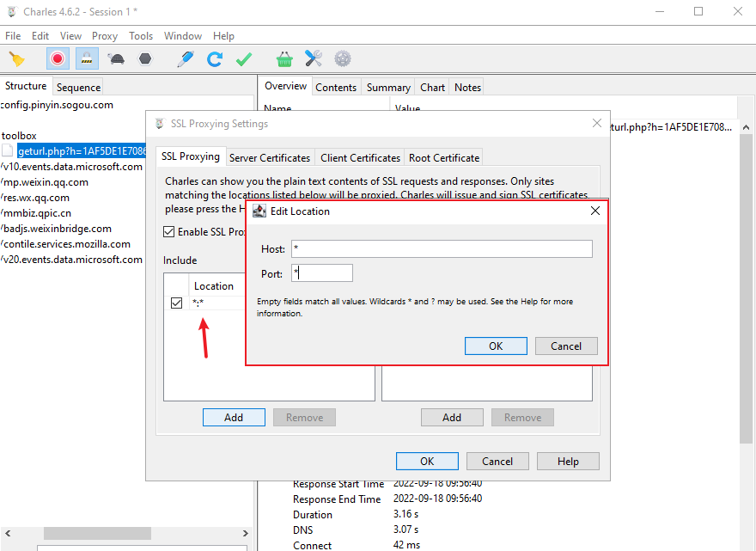This screenshot has width=756, height=551.
Task: Select geturl.php request in tree
Action: [x=82, y=151]
